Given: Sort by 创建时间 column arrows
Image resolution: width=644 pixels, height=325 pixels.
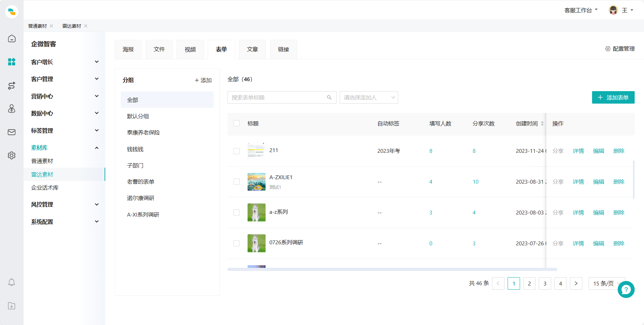Looking at the screenshot, I should click(542, 124).
